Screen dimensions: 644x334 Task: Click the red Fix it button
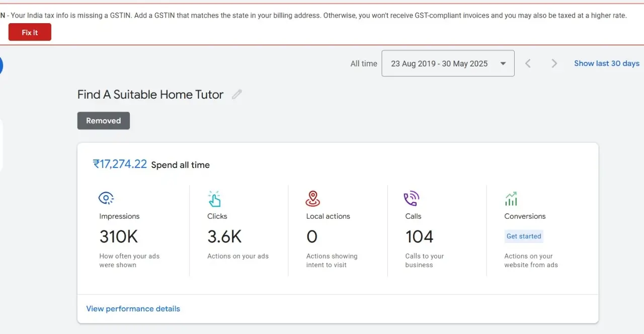tap(30, 32)
